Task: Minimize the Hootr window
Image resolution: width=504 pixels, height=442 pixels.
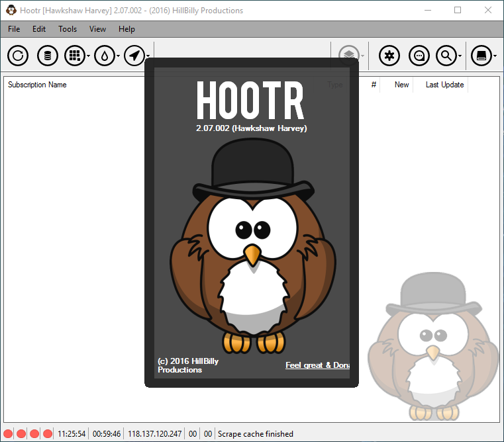Action: coord(427,11)
